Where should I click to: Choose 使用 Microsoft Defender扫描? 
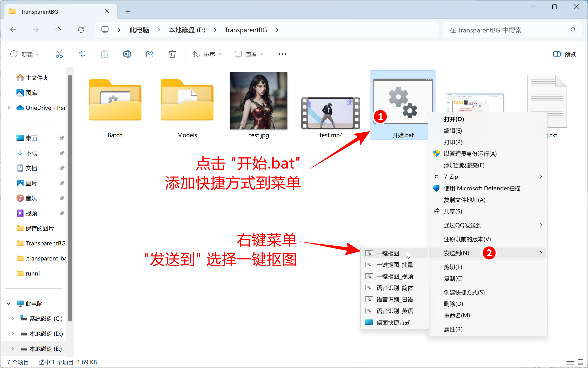[488, 188]
